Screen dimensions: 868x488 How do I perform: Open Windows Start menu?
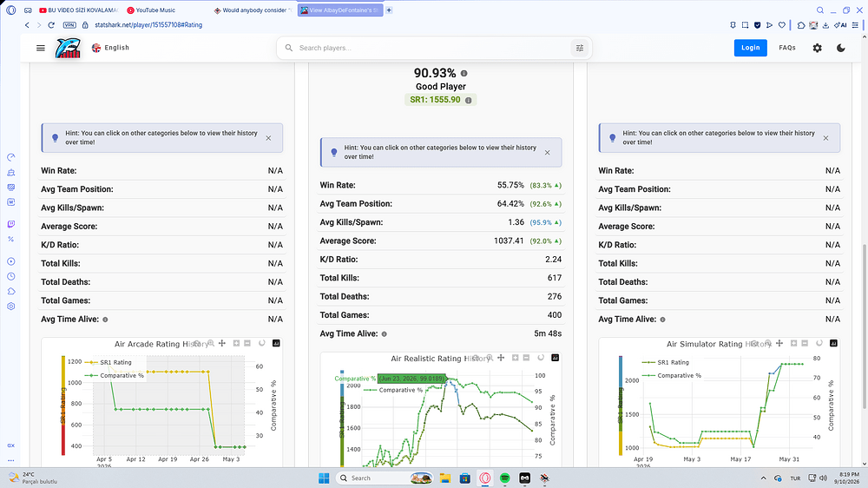point(324,478)
